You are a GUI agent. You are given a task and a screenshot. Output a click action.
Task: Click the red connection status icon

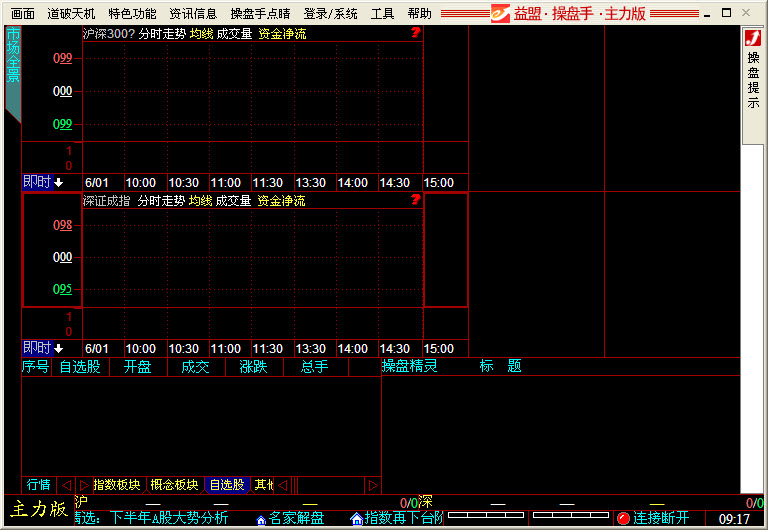(623, 518)
